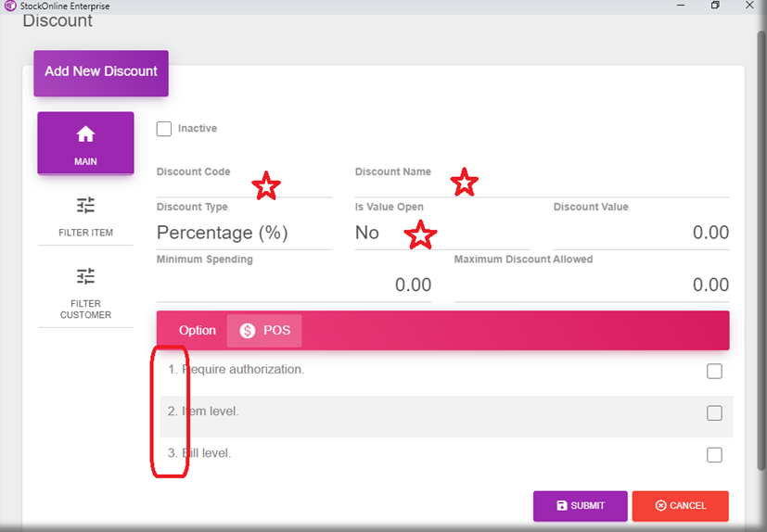The image size is (767, 532).
Task: Select the Minimum Spending amount field
Action: click(x=294, y=285)
